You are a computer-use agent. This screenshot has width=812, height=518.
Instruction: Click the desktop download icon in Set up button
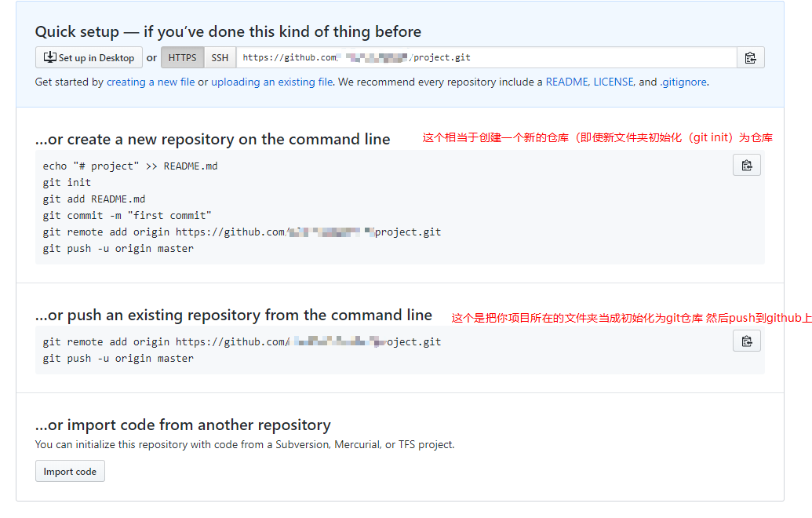point(49,57)
